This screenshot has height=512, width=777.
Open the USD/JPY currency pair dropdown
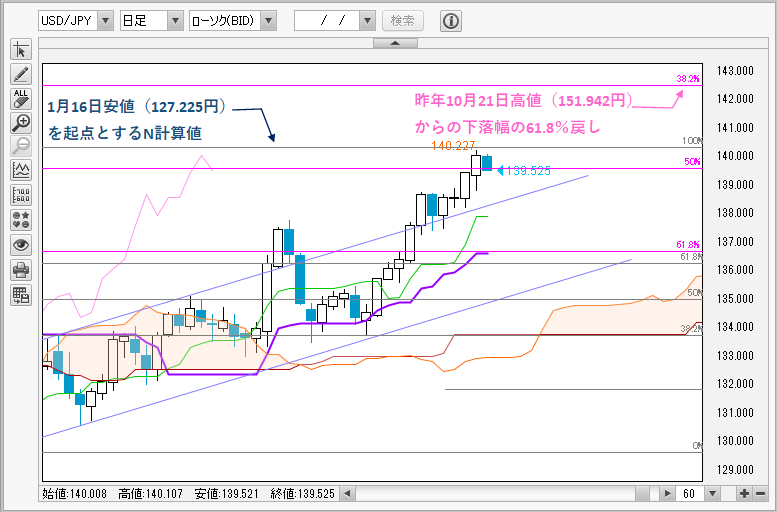click(105, 21)
